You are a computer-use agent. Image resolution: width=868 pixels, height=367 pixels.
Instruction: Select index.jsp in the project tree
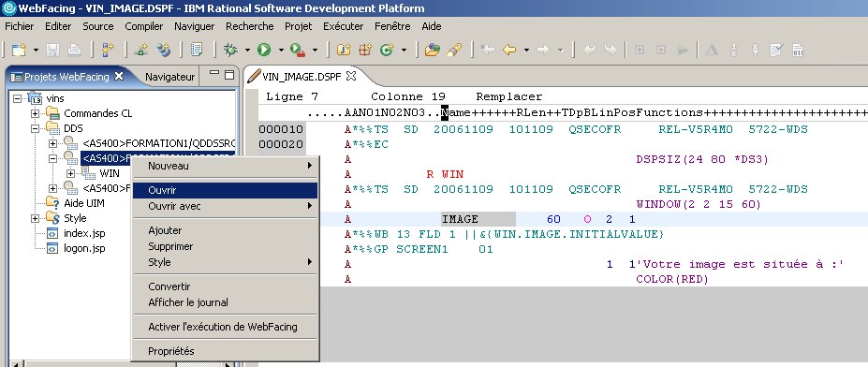tap(84, 233)
